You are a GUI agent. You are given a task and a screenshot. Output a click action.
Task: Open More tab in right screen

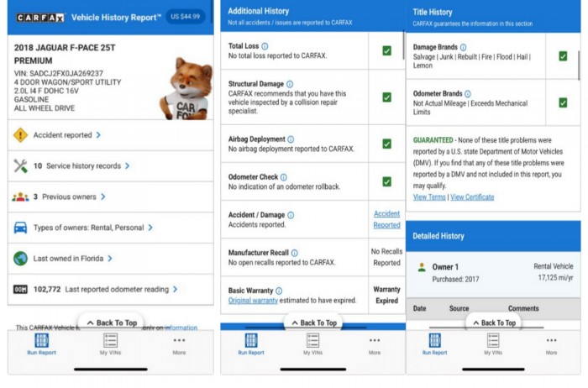pyautogui.click(x=551, y=345)
